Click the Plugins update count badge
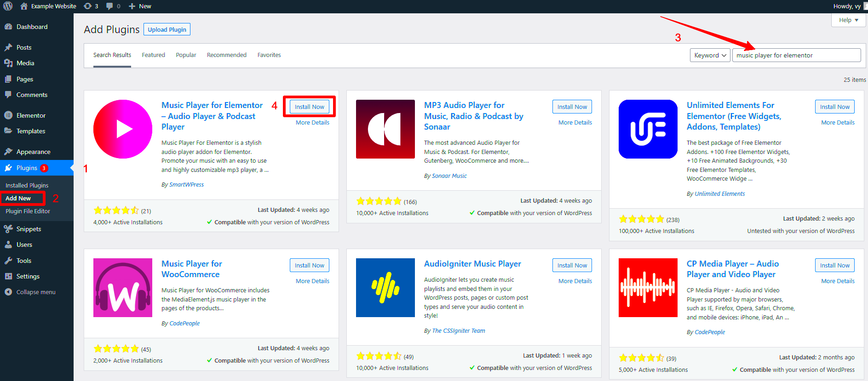This screenshot has width=868, height=381. tap(44, 168)
